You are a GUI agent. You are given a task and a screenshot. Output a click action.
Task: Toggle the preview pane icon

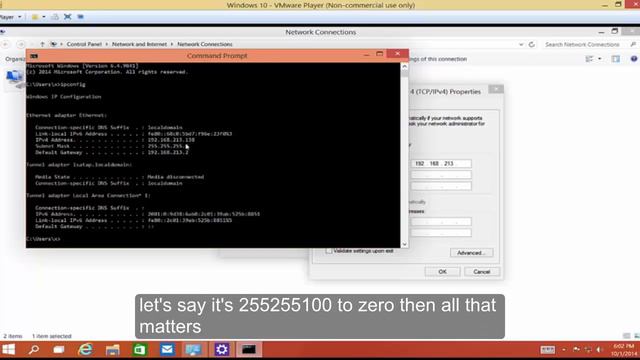coord(616,59)
